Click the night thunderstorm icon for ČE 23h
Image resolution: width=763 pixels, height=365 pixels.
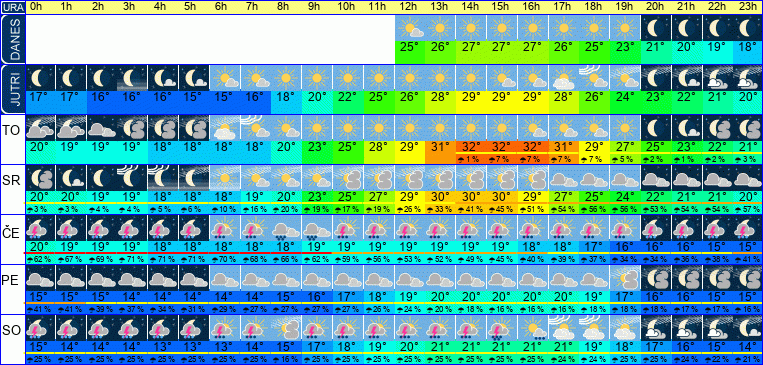[748, 228]
